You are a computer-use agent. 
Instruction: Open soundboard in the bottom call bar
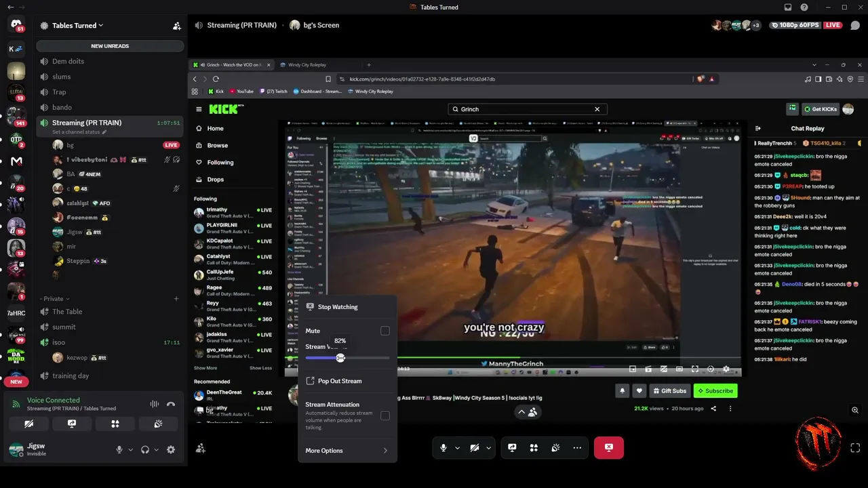pyautogui.click(x=555, y=447)
